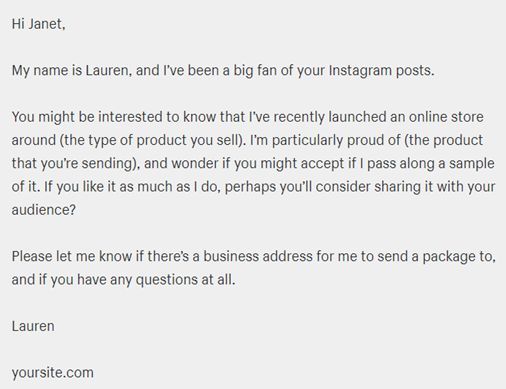Click the greeting 'Hi Janet,'
Image resolution: width=506 pixels, height=389 pixels.
[x=38, y=24]
